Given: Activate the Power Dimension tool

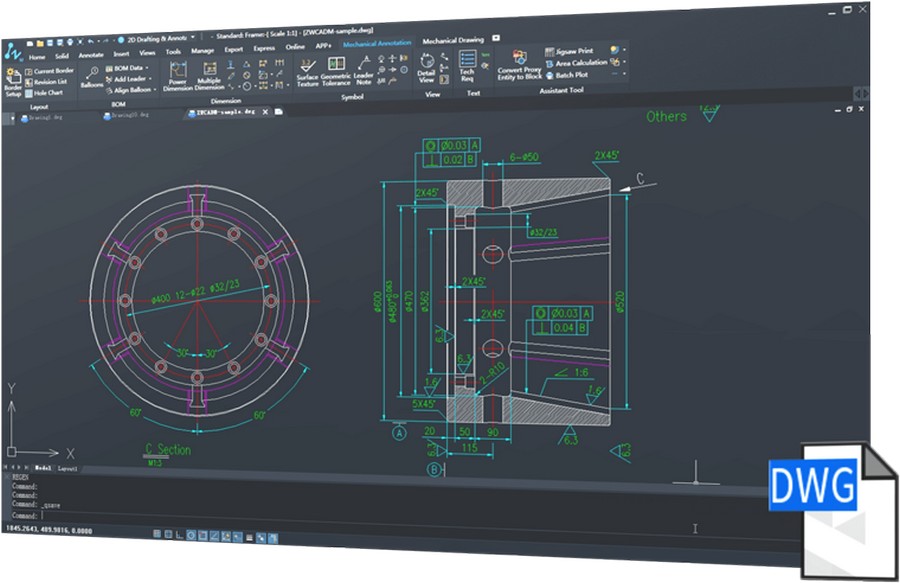Looking at the screenshot, I should [177, 76].
